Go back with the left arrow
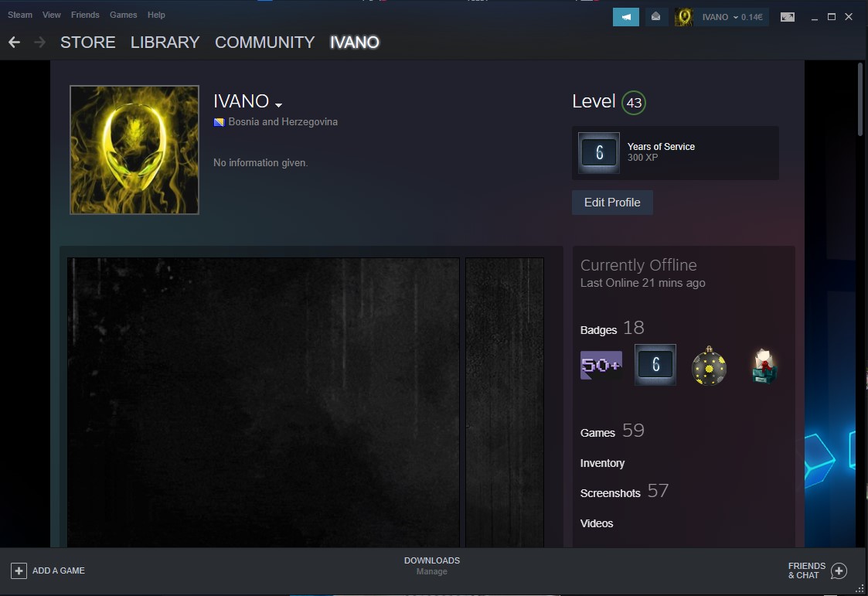The height and width of the screenshot is (596, 868). 15,42
